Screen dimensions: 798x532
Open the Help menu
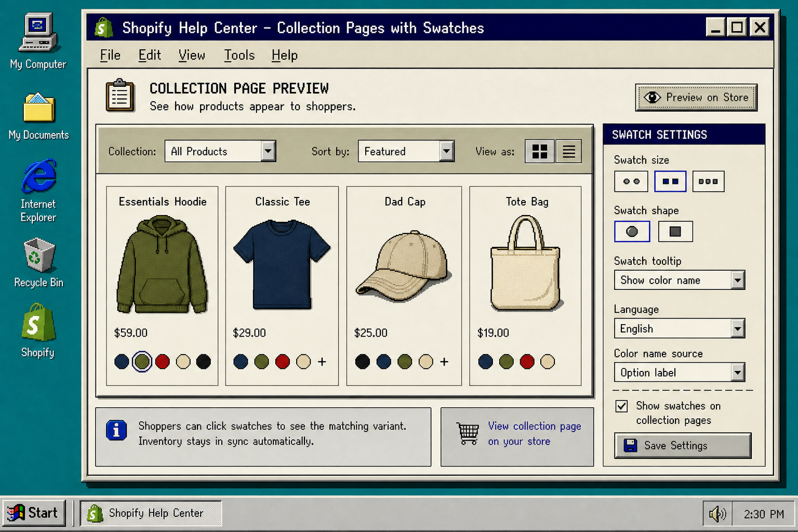point(285,55)
